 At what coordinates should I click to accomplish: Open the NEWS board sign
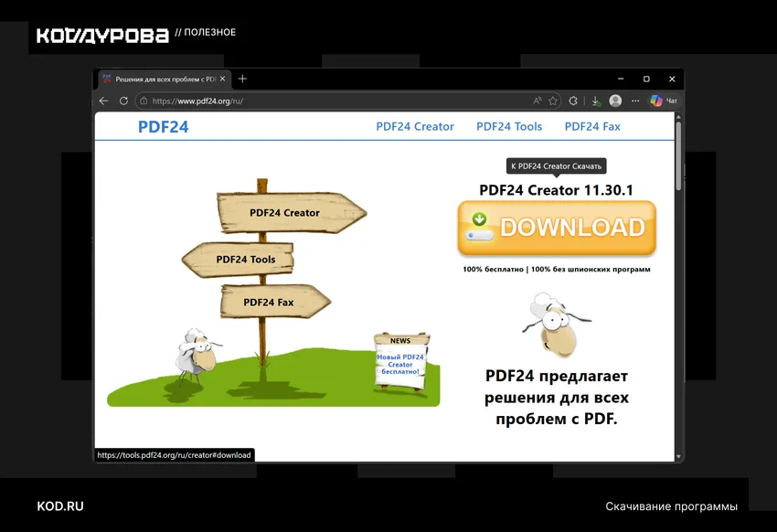click(400, 362)
